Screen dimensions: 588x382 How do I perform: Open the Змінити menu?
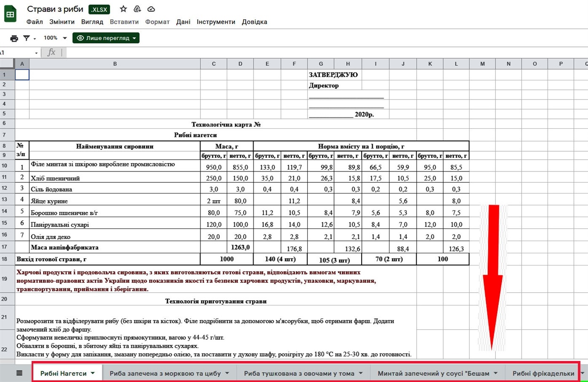[x=62, y=22]
